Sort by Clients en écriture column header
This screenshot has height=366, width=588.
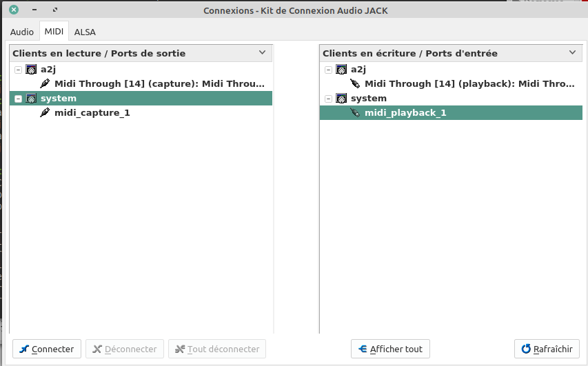pyautogui.click(x=409, y=53)
